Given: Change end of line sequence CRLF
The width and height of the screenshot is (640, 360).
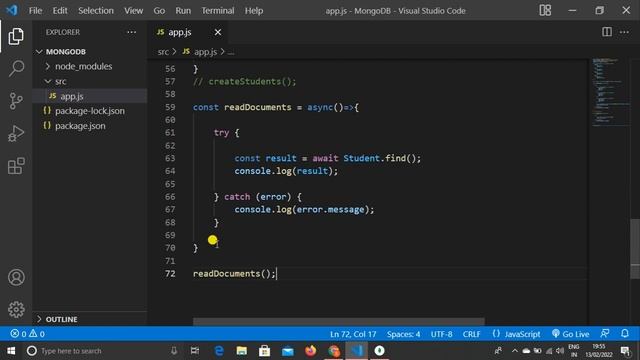Looking at the screenshot, I should pos(471,334).
